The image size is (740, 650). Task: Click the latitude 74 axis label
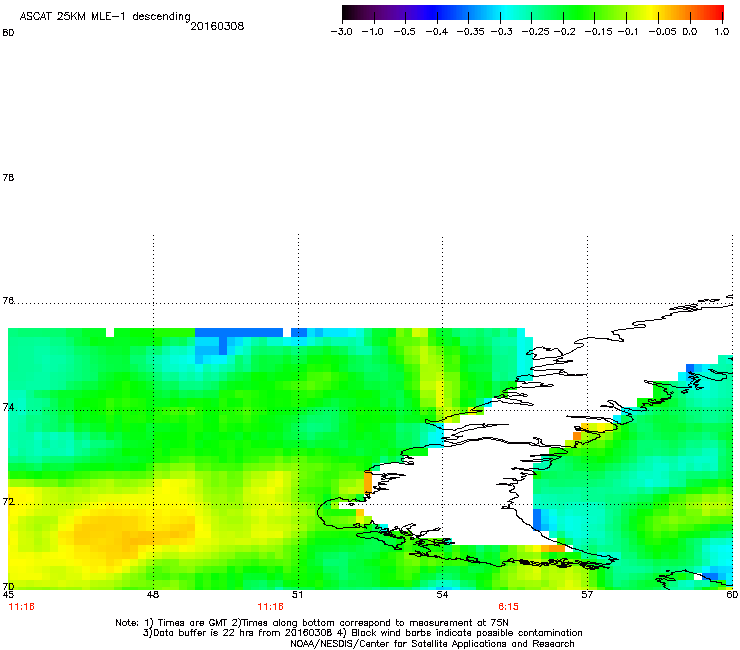coord(8,407)
